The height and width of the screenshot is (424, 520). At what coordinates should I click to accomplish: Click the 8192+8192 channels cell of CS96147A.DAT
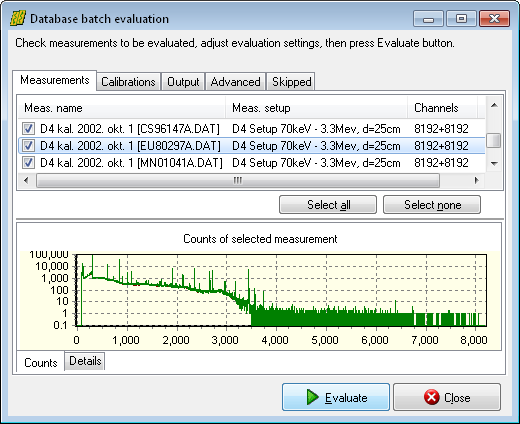tap(441, 129)
